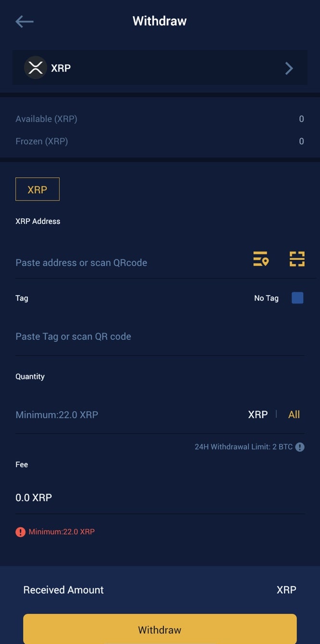The width and height of the screenshot is (320, 644).
Task: Tap All to withdraw full balance
Action: pos(294,415)
